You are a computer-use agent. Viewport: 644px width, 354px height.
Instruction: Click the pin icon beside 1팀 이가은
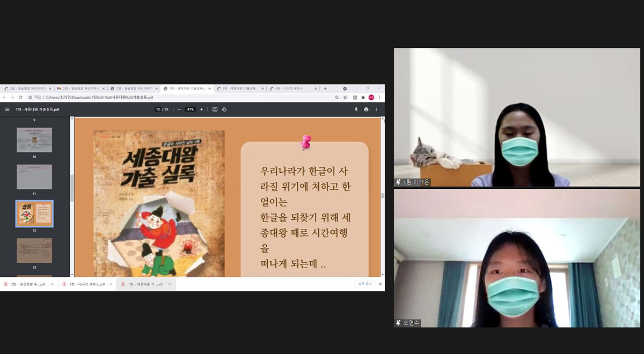pyautogui.click(x=398, y=182)
